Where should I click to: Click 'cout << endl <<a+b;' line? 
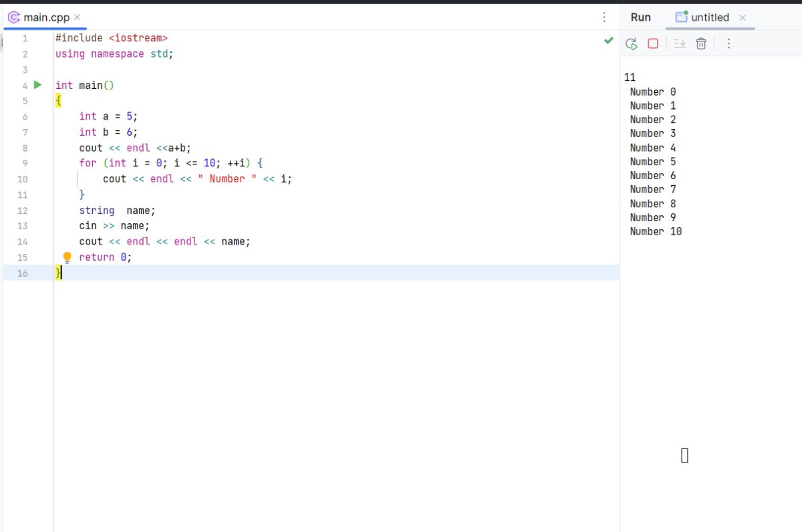[135, 148]
